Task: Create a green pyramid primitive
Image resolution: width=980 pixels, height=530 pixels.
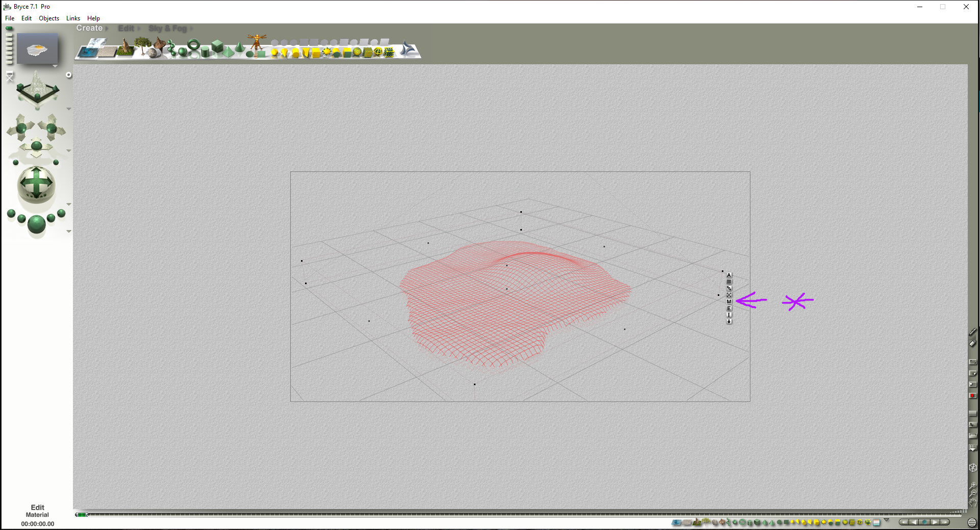Action: pyautogui.click(x=228, y=52)
